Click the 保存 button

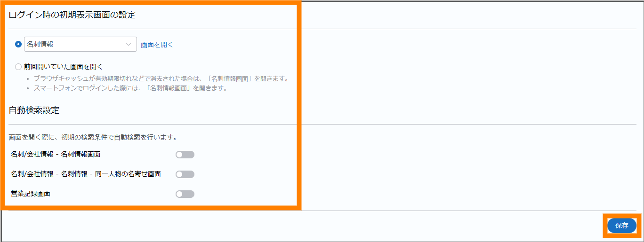(x=622, y=226)
